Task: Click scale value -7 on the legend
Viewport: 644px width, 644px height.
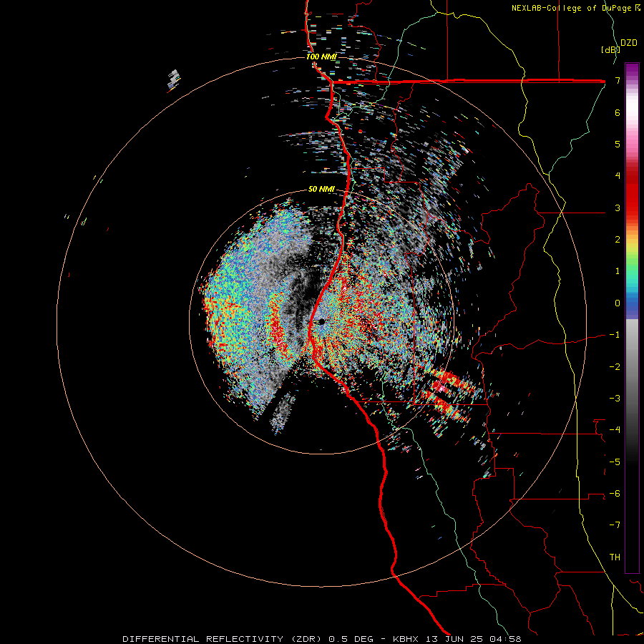Action: [x=615, y=525]
